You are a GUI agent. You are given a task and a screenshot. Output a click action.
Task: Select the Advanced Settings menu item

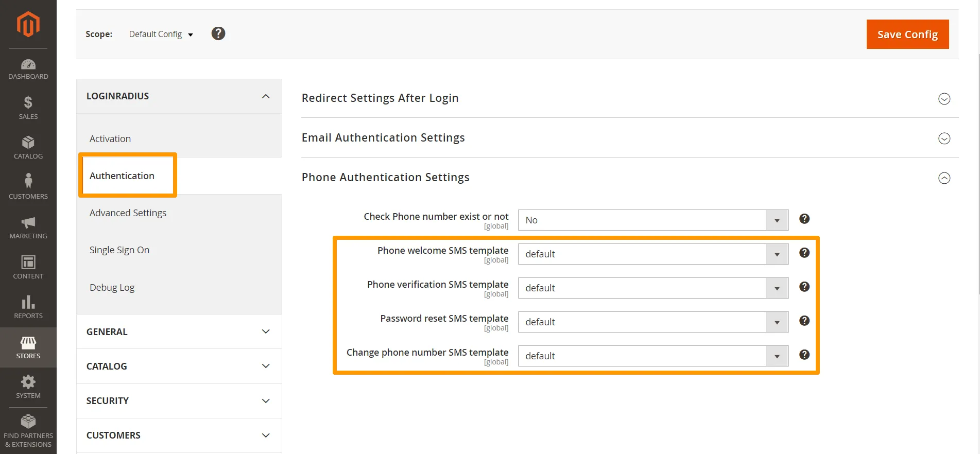coord(128,213)
